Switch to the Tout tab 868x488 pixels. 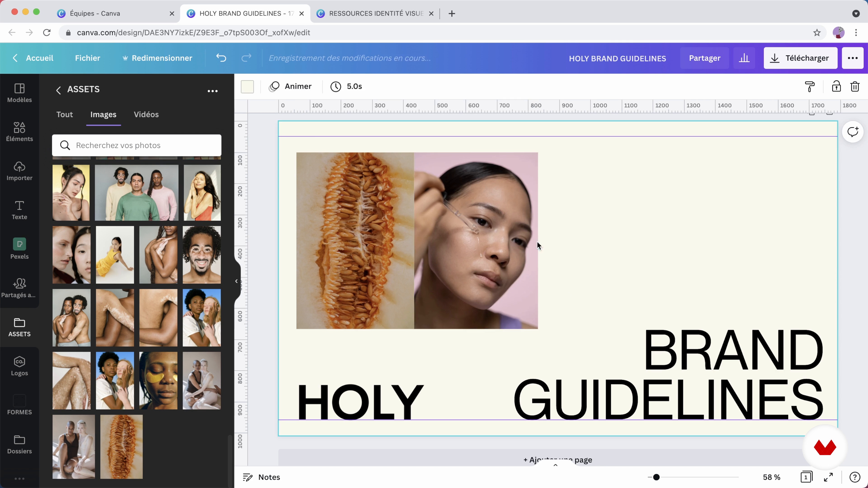coord(65,115)
